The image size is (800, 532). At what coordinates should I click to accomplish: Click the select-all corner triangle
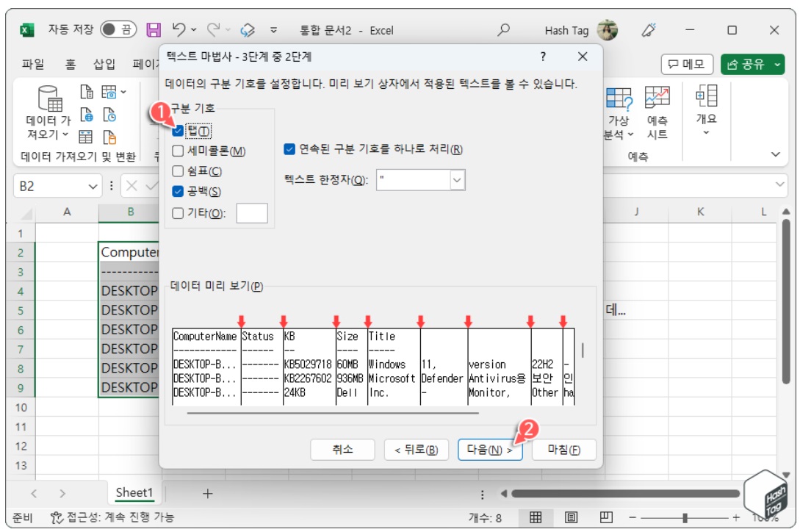[25, 213]
